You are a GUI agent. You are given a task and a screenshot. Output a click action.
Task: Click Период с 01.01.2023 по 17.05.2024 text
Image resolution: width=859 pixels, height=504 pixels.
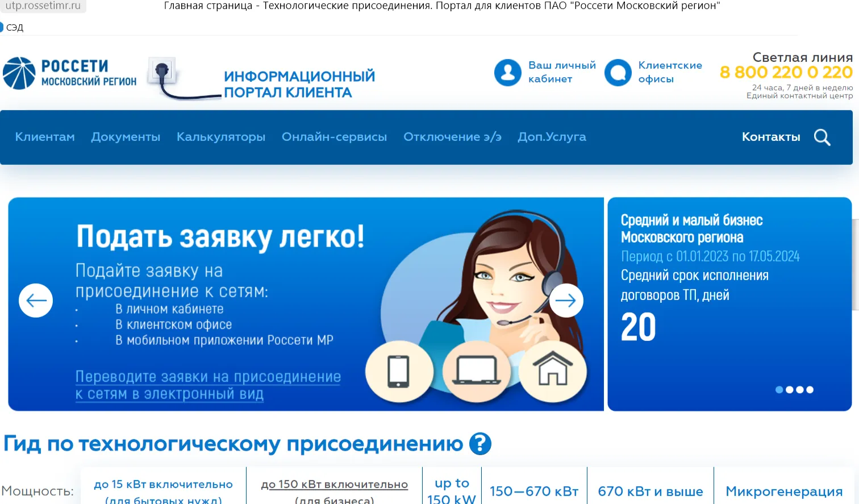pyautogui.click(x=710, y=256)
